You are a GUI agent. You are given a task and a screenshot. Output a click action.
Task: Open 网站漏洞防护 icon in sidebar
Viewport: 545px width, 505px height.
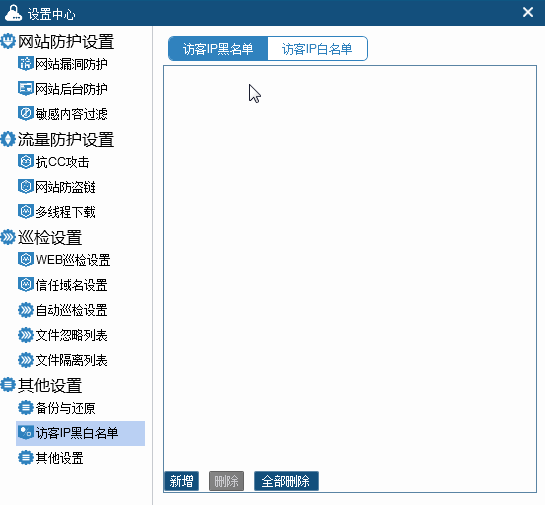coord(25,64)
